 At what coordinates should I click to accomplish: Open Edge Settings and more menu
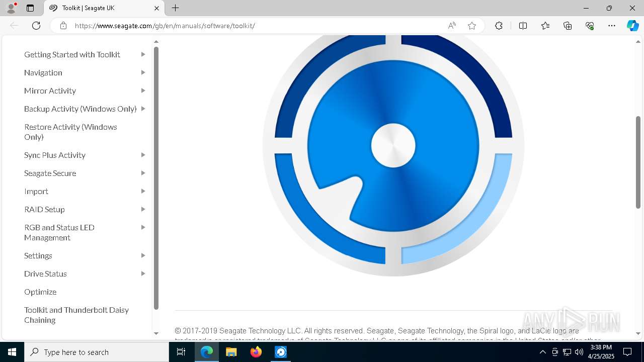[x=612, y=26]
